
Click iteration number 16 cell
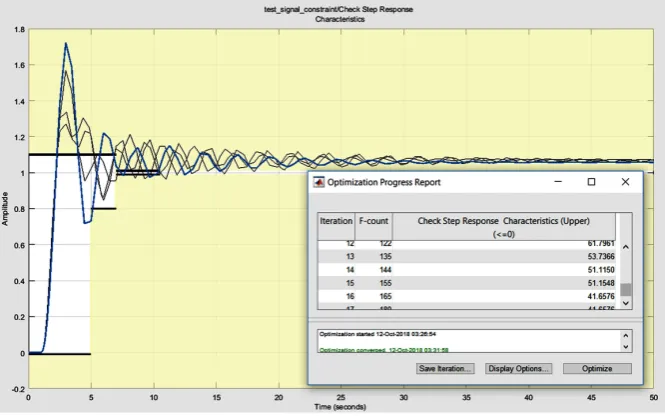[350, 296]
